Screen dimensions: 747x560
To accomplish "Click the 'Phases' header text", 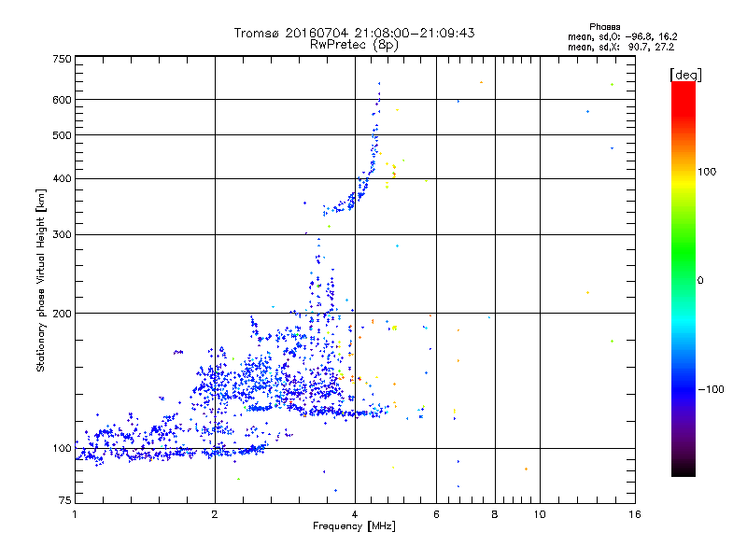I will [x=604, y=27].
